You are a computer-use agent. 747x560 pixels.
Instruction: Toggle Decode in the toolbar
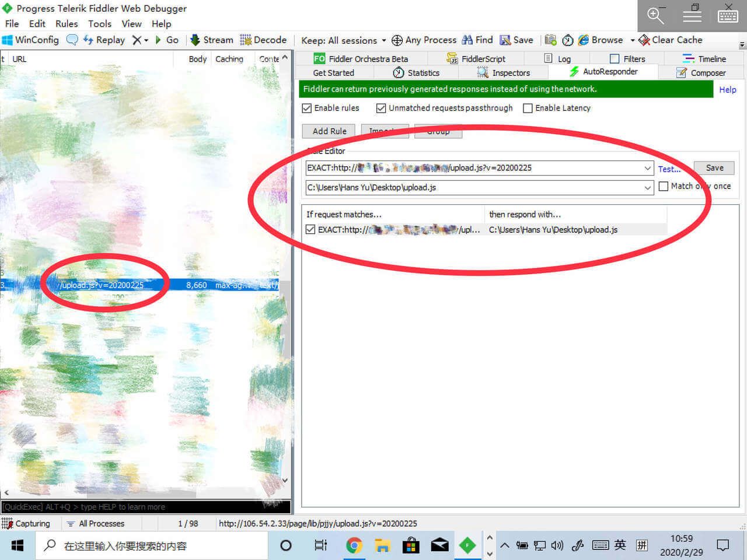263,40
